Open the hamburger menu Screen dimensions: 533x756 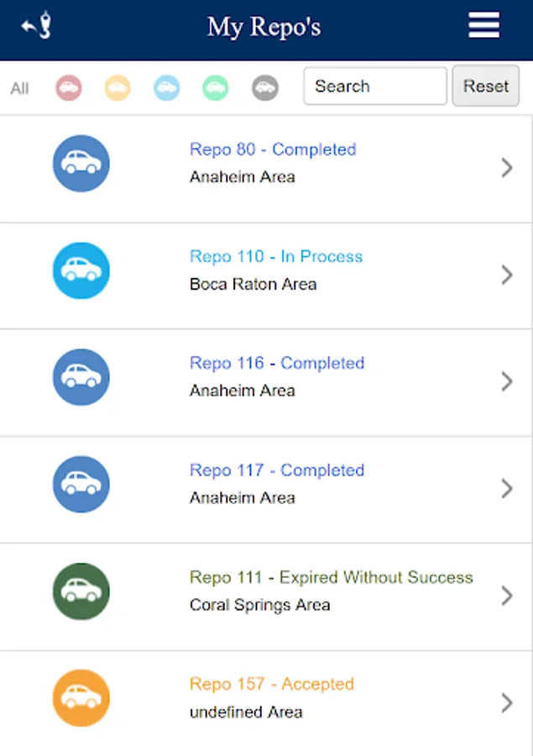[x=483, y=26]
